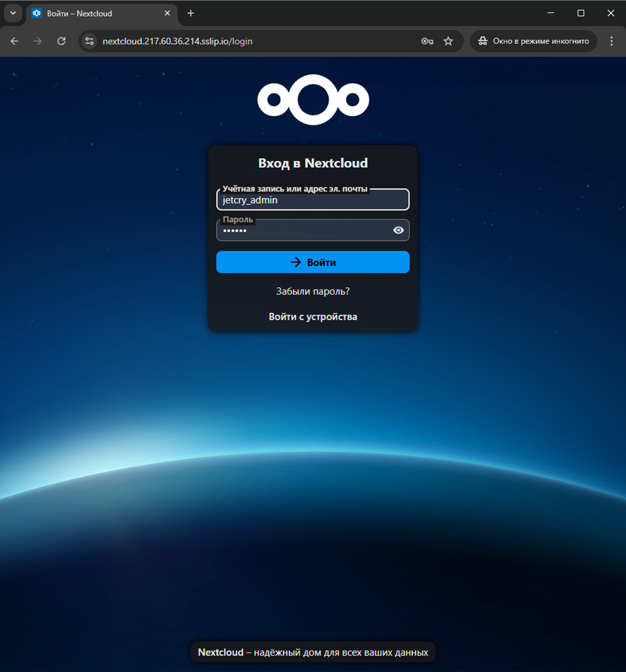Minimize the browser window
This screenshot has height=672, width=626.
551,13
